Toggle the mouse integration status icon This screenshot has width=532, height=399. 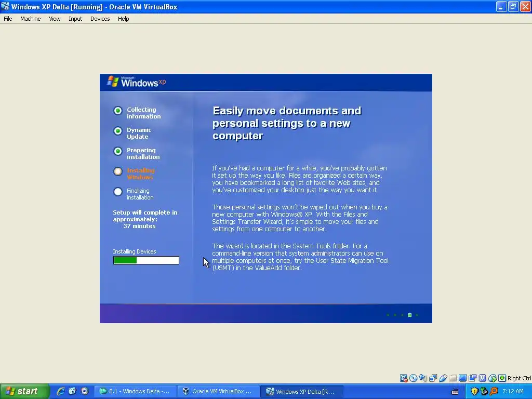click(493, 378)
